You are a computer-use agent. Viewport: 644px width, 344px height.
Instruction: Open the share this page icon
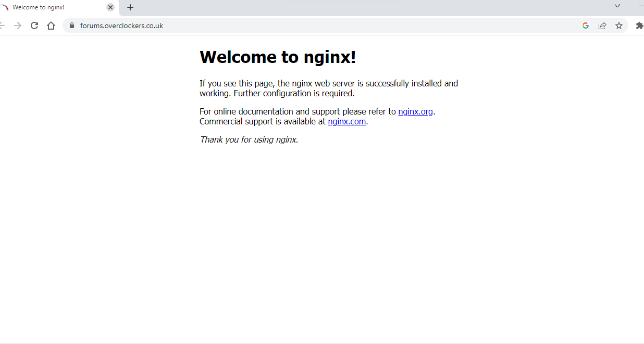coord(602,26)
